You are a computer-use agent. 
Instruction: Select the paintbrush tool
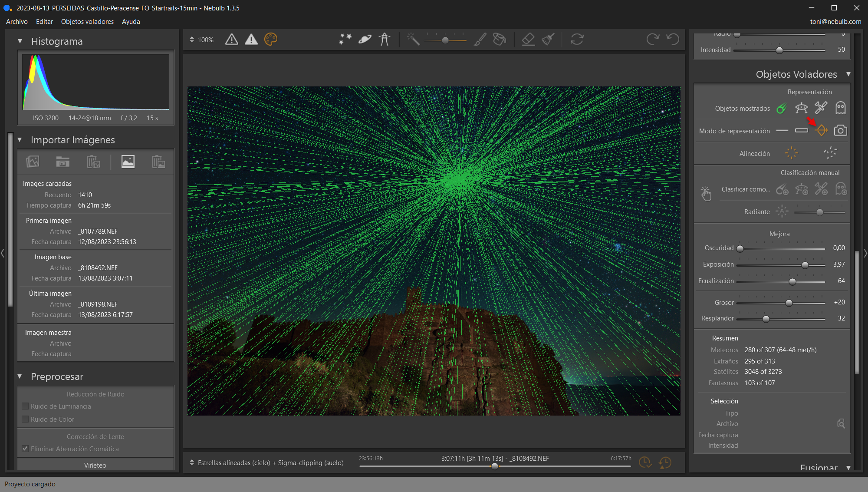[x=480, y=40]
